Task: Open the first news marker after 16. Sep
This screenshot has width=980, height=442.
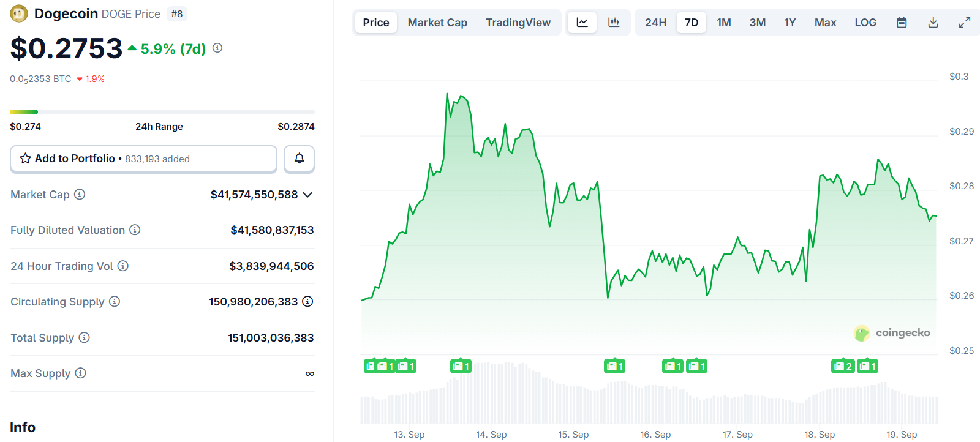Action: coord(673,366)
